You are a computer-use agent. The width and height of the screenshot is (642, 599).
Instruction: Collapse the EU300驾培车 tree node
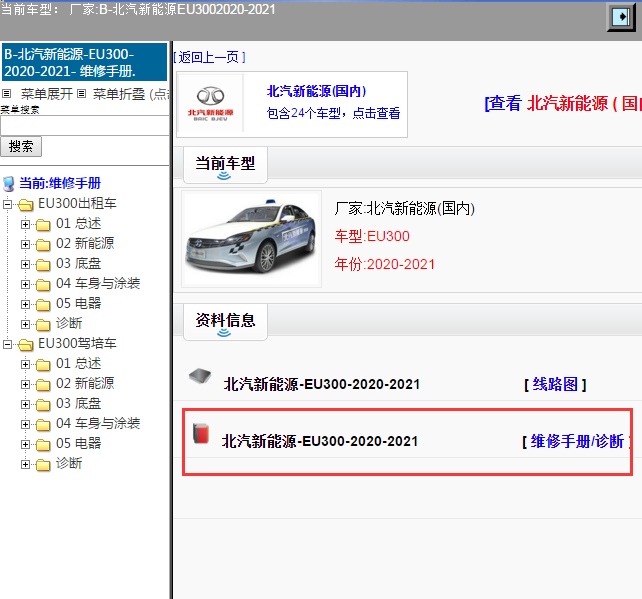pos(7,344)
